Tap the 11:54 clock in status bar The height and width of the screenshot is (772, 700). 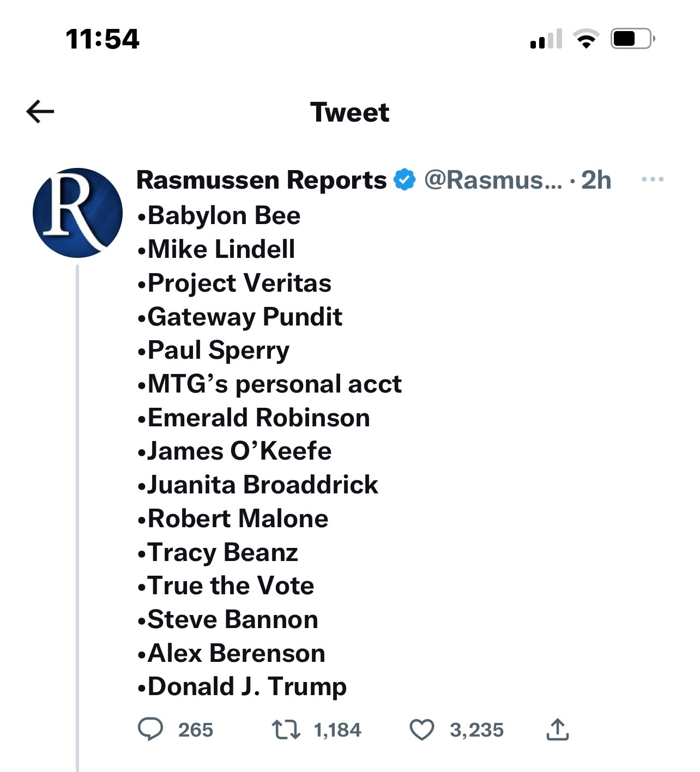[x=102, y=39]
